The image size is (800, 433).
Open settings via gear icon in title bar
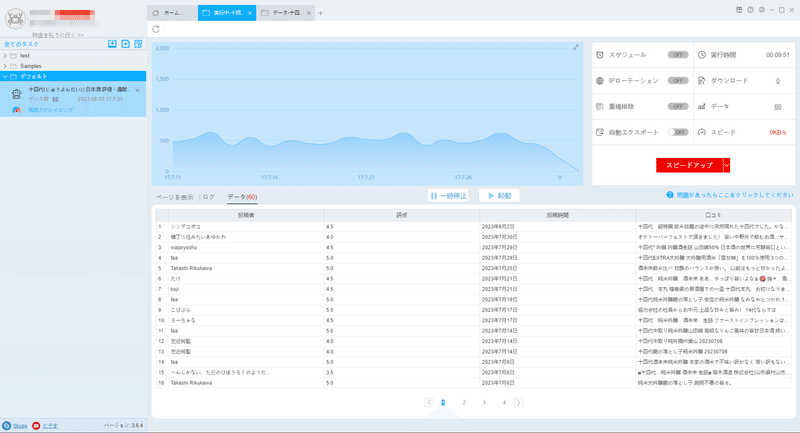(761, 10)
